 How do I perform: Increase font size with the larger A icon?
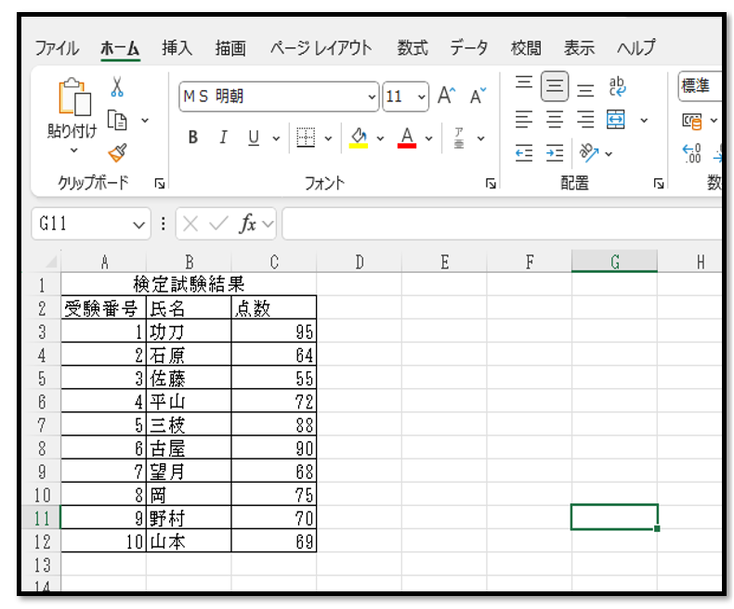pyautogui.click(x=446, y=95)
